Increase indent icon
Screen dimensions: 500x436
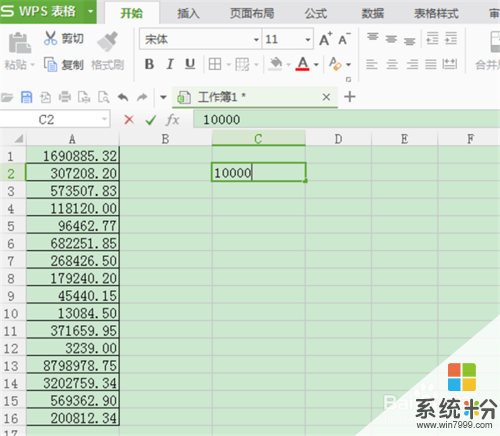click(x=451, y=38)
